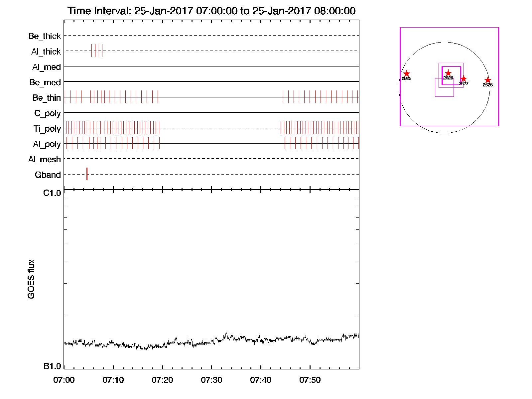Click the red star for region 2629
The image size is (532, 399).
pyautogui.click(x=406, y=74)
